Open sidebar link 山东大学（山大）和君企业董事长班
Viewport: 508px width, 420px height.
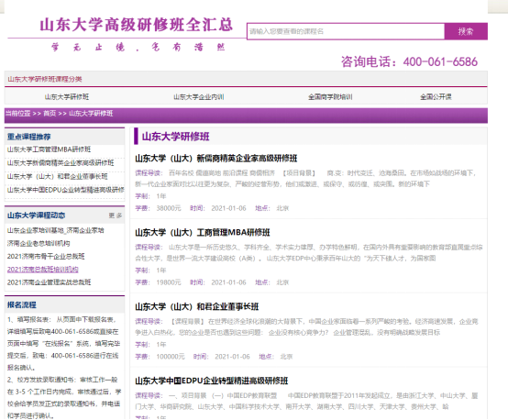[x=58, y=176]
